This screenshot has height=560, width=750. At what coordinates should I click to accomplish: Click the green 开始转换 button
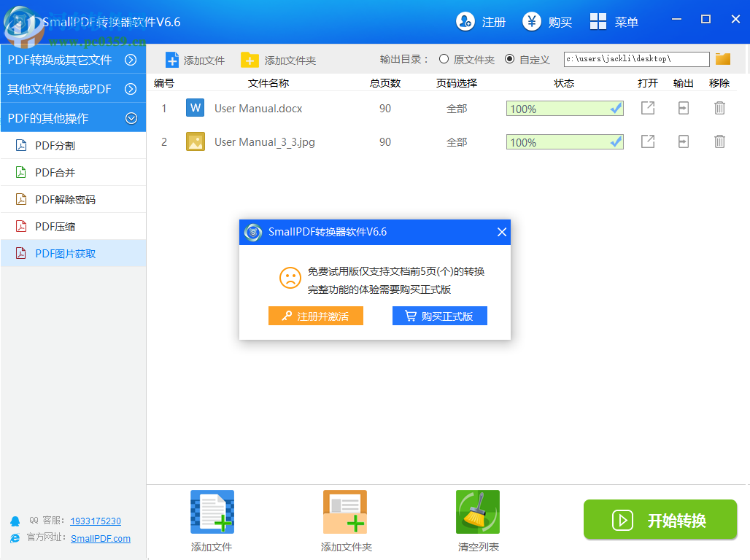coord(660,519)
